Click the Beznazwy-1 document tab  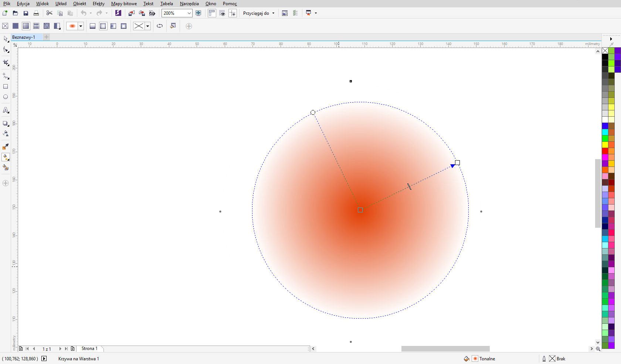click(x=23, y=37)
